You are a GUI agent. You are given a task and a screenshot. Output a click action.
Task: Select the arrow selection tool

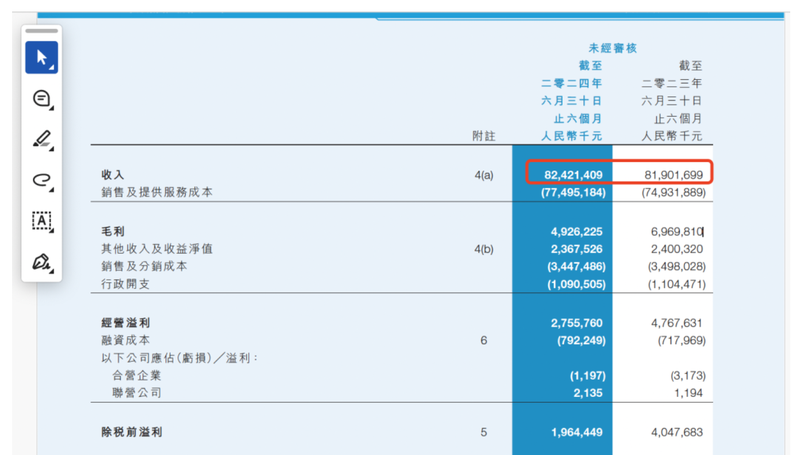41,58
